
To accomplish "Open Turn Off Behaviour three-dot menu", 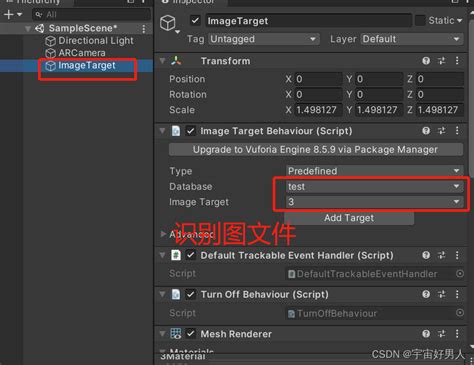I will coord(457,294).
